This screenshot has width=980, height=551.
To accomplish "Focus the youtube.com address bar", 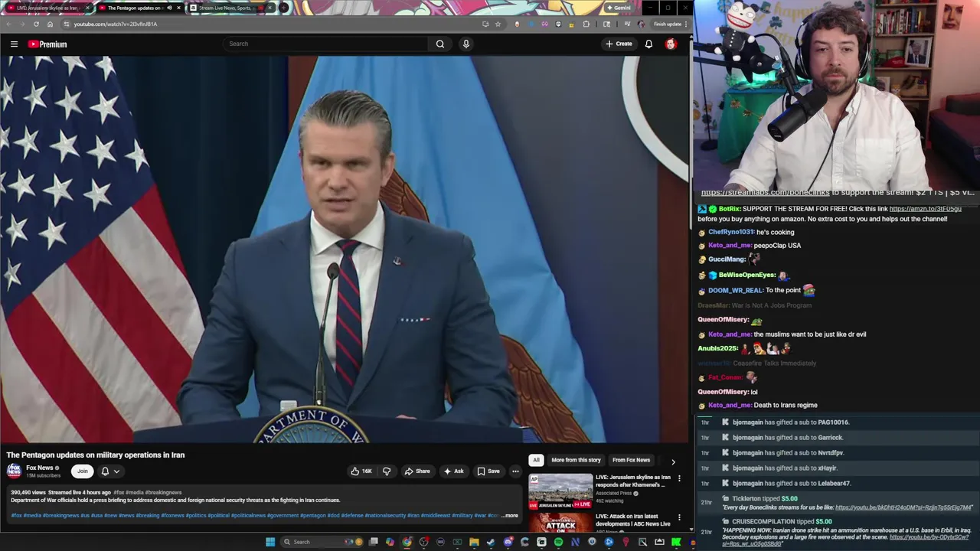I will 268,24.
